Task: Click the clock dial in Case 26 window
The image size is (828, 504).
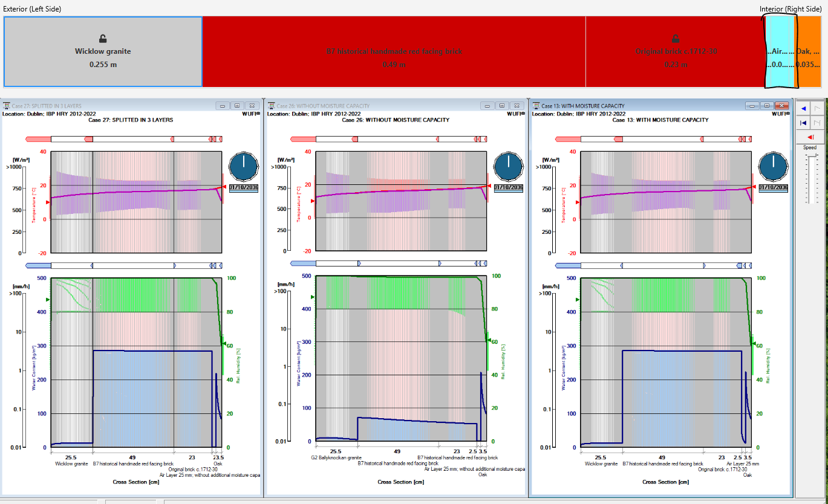Action: (508, 165)
